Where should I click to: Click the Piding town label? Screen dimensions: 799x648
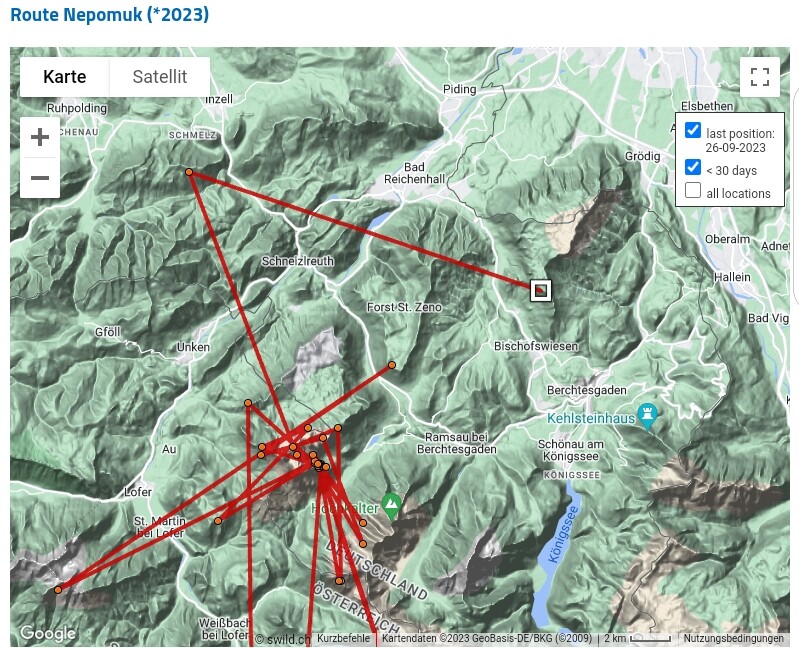coord(460,89)
